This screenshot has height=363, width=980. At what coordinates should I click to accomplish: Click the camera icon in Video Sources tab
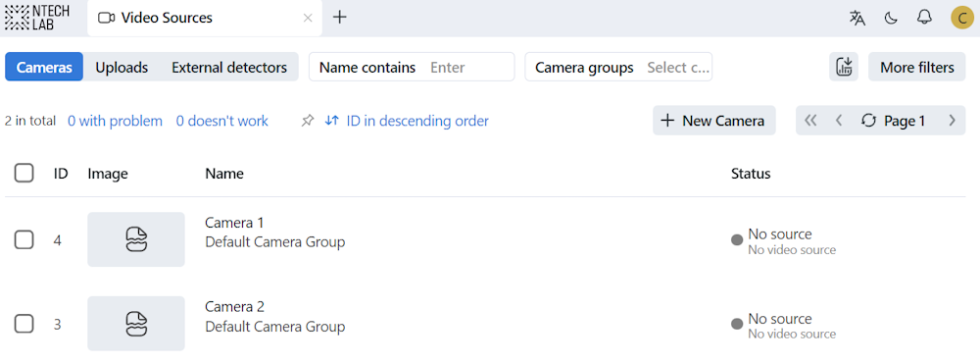point(107,18)
